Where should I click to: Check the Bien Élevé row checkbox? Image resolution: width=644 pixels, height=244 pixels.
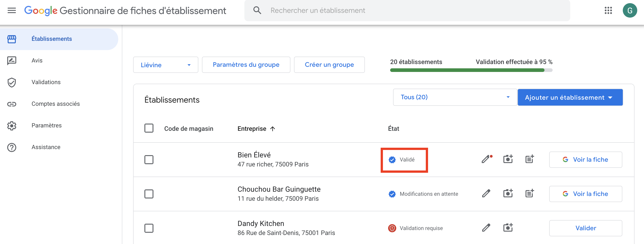tap(149, 160)
